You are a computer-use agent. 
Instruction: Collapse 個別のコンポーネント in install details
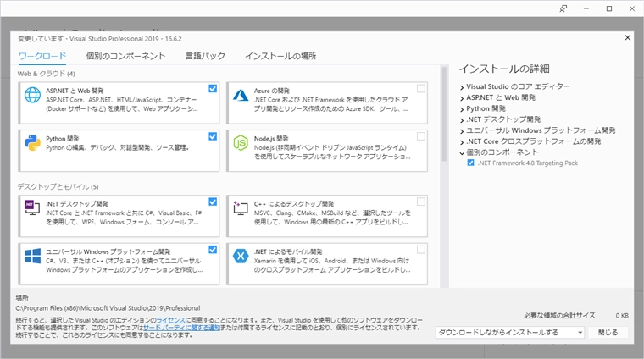pos(462,152)
